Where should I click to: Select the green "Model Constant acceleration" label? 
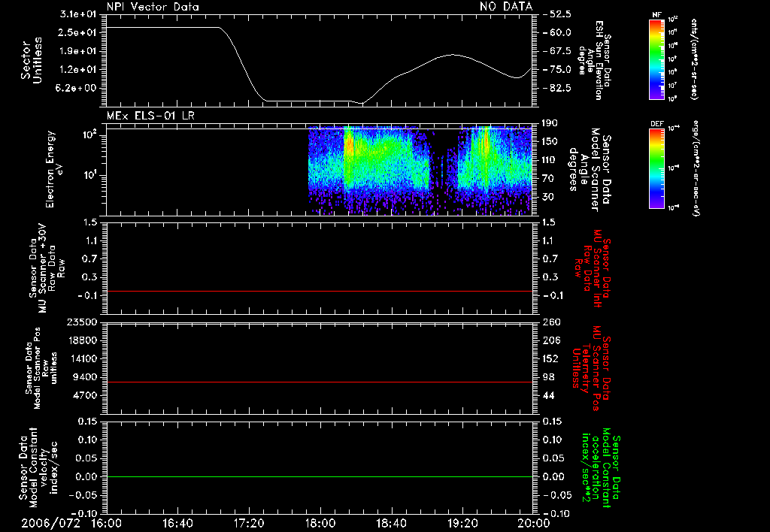599,467
